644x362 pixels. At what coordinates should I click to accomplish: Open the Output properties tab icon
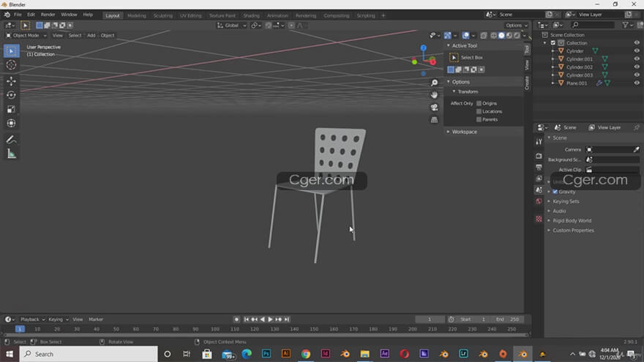pos(539,167)
